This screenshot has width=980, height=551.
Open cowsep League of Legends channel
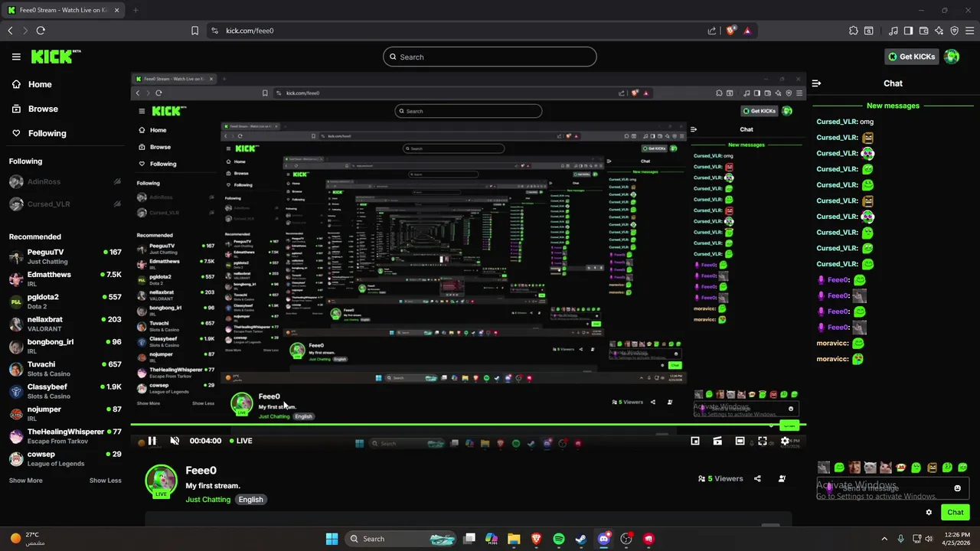click(65, 458)
